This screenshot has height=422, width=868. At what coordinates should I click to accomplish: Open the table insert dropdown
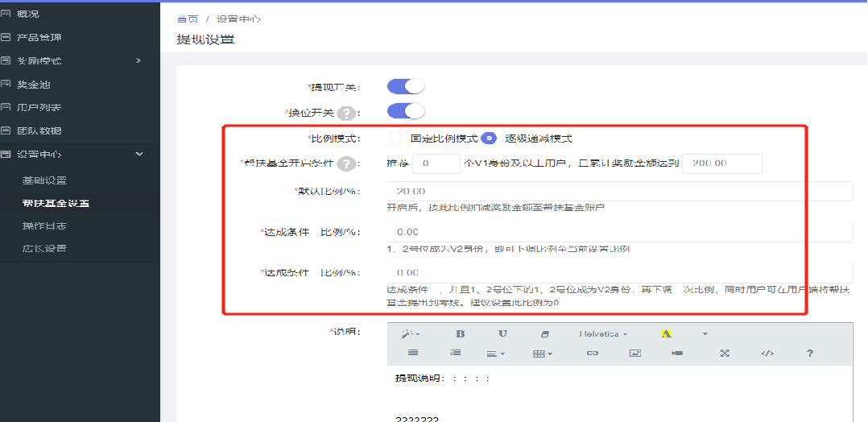(543, 353)
